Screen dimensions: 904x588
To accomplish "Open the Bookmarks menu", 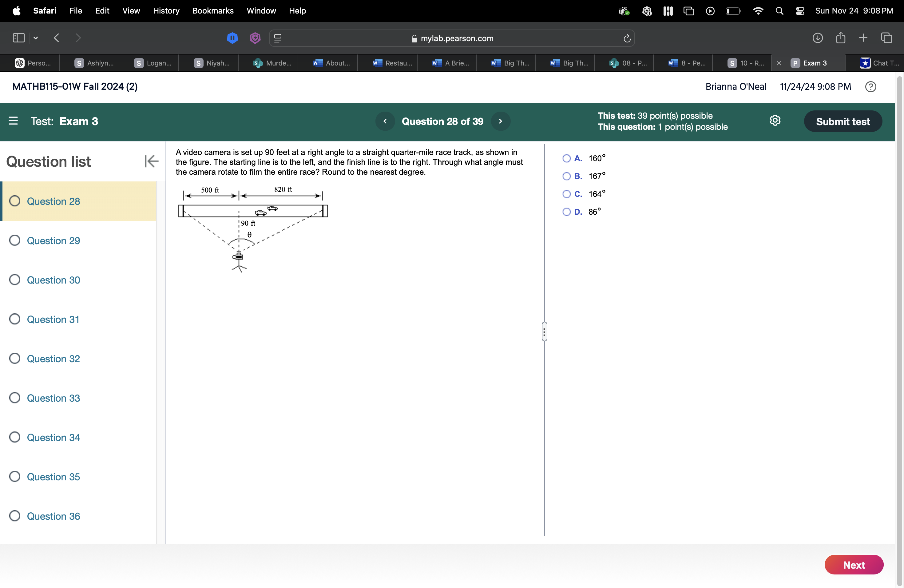I will 213,11.
